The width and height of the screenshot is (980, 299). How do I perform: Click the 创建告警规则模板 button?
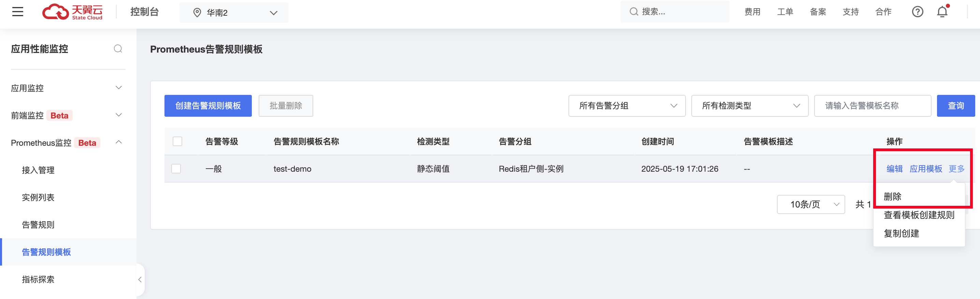tap(208, 106)
